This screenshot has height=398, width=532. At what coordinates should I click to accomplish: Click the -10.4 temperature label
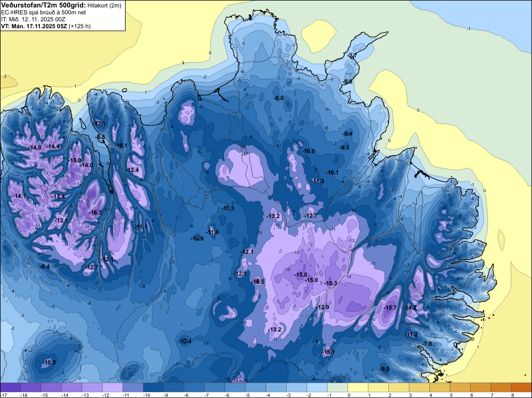coord(185,341)
